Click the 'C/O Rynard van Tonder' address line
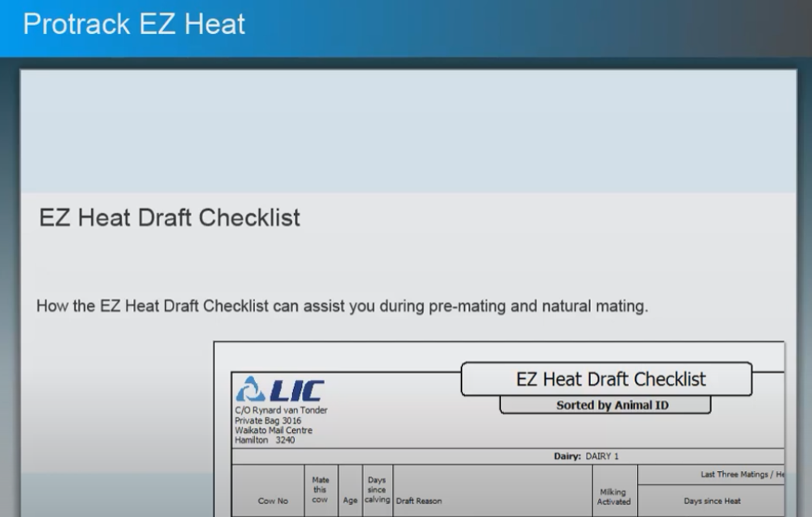812x517 pixels. (281, 410)
